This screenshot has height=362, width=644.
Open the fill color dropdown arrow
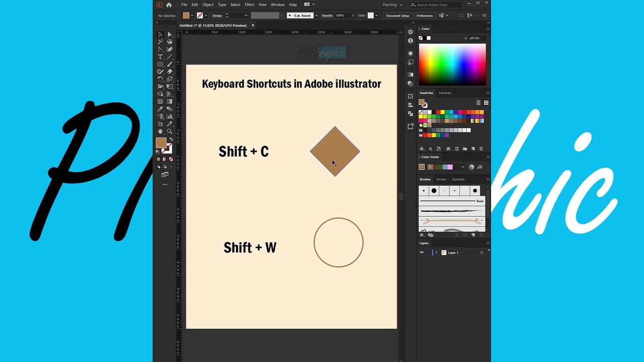click(x=192, y=16)
